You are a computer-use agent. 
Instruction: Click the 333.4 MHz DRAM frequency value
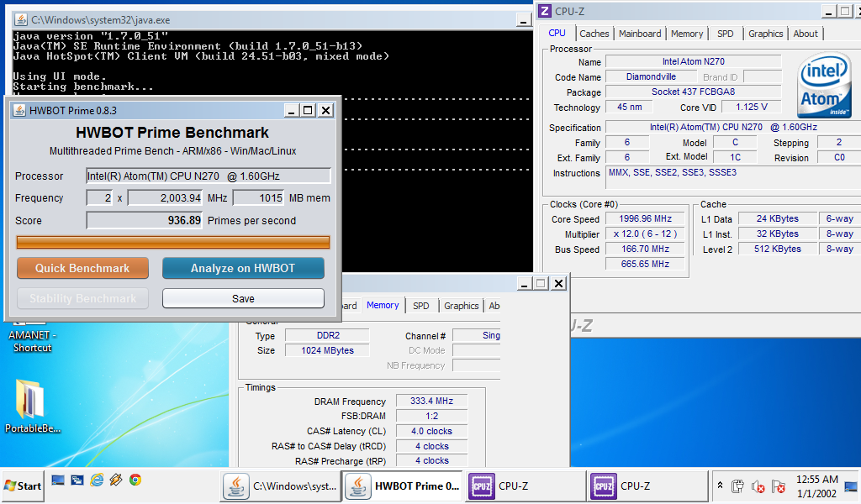click(431, 401)
